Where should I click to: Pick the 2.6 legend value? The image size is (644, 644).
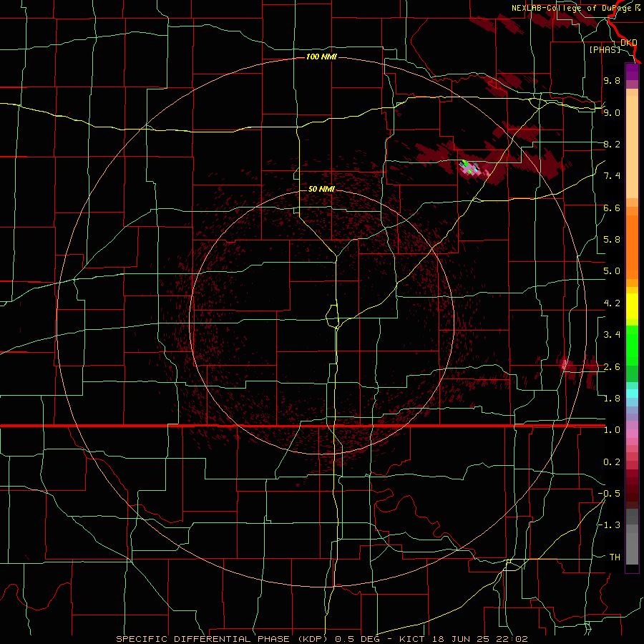pos(612,367)
